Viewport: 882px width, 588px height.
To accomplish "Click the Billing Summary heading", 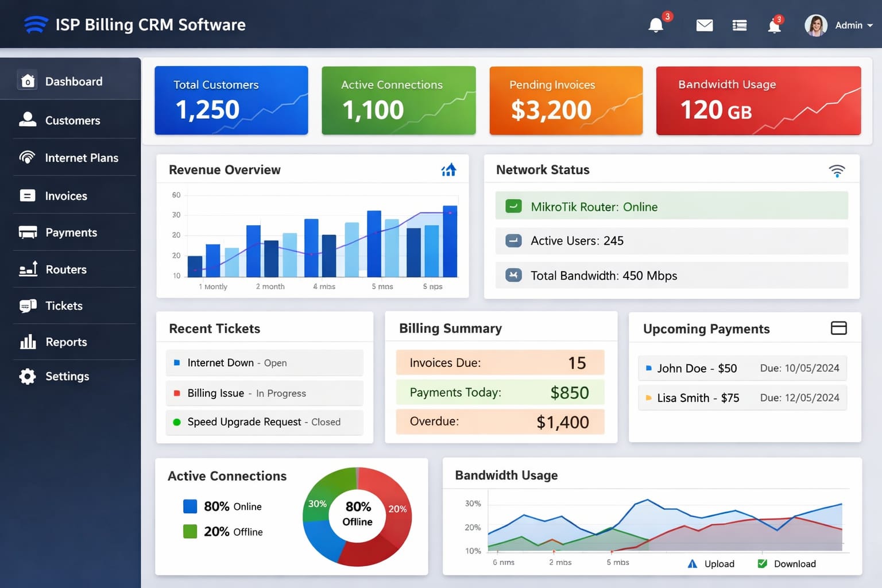I will (x=450, y=328).
